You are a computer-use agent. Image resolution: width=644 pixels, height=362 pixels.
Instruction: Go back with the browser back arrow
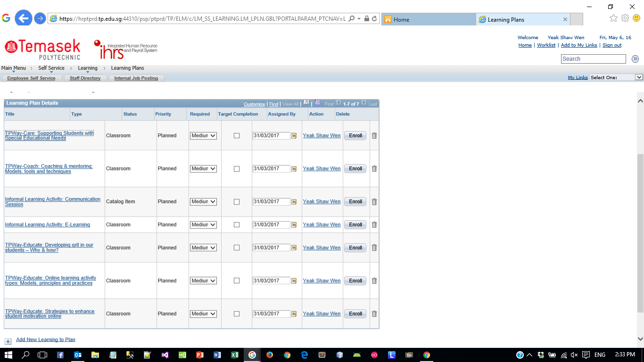[x=23, y=18]
